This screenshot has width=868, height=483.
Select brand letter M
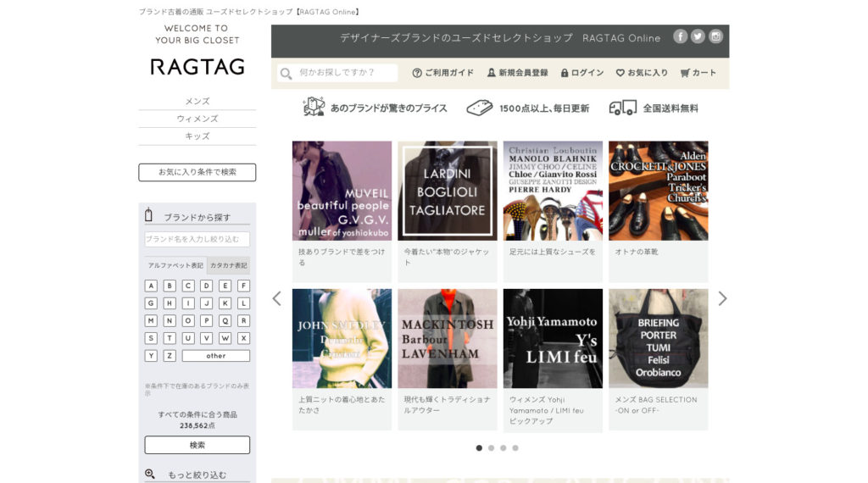(151, 320)
